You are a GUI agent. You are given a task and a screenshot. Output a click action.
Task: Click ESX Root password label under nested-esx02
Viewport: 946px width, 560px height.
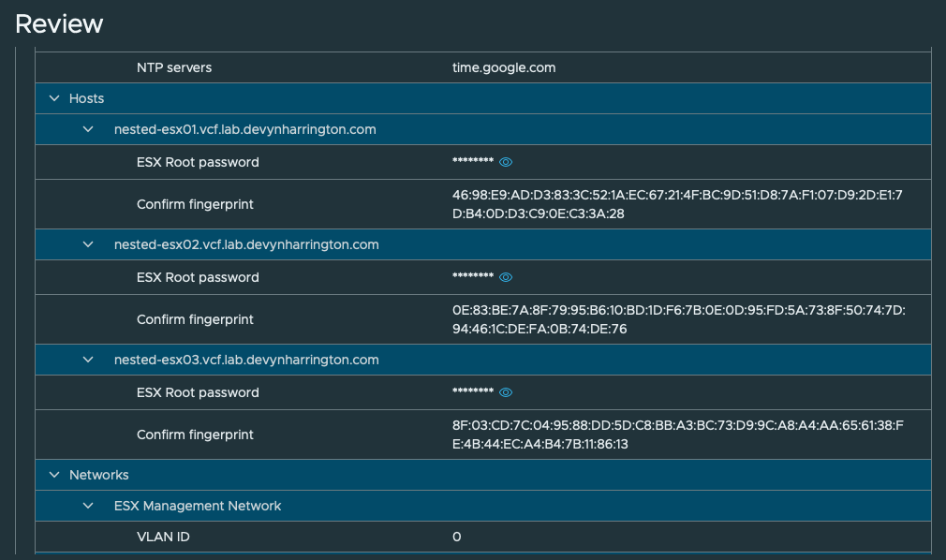[x=198, y=277]
